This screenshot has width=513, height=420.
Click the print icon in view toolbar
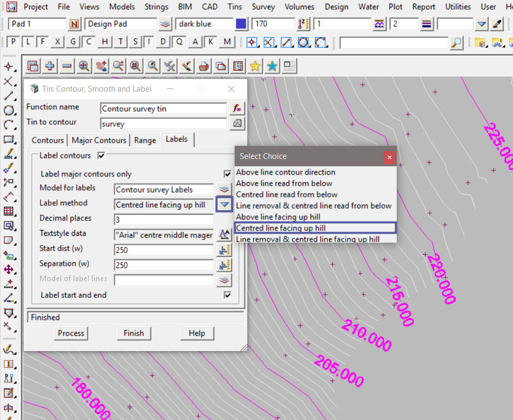(204, 66)
